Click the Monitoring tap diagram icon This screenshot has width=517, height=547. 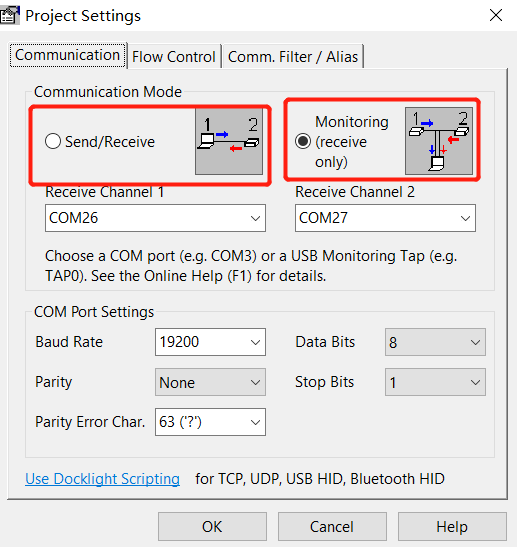(439, 141)
